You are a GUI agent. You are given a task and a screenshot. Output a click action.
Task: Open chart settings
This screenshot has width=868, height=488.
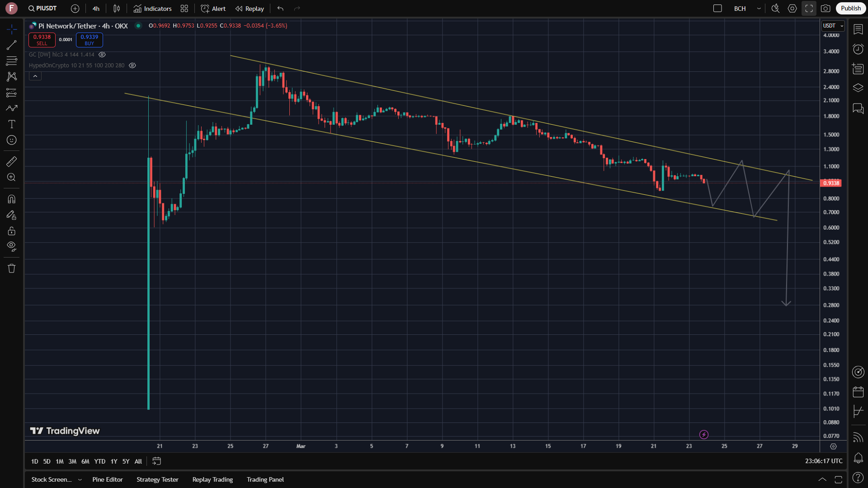point(793,9)
